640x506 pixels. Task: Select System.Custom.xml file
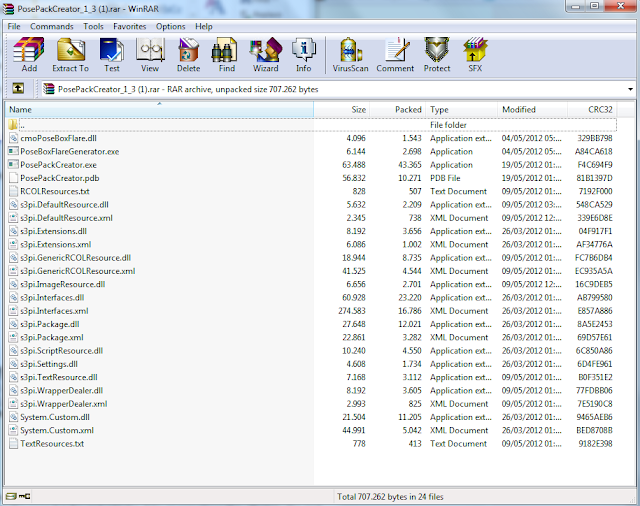point(57,431)
